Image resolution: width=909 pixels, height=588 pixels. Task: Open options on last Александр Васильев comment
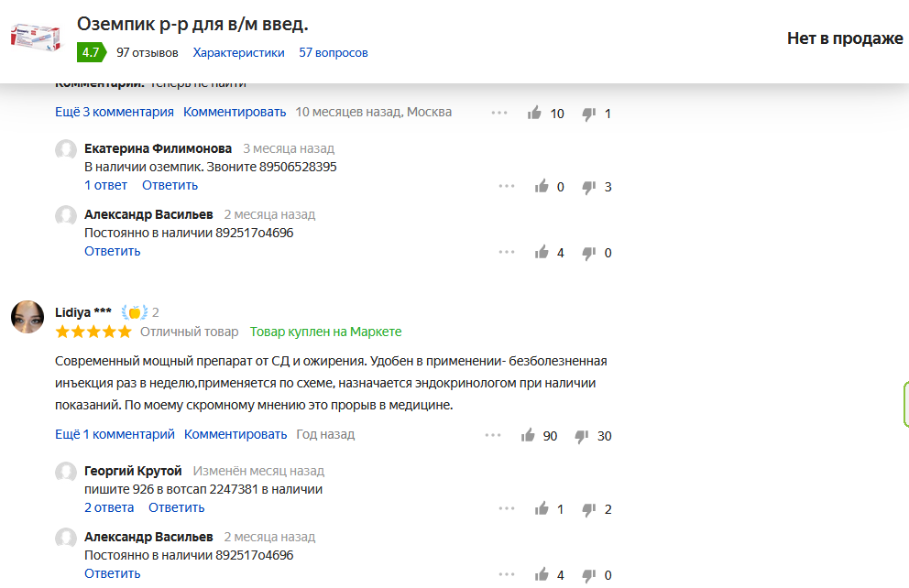pyautogui.click(x=507, y=574)
